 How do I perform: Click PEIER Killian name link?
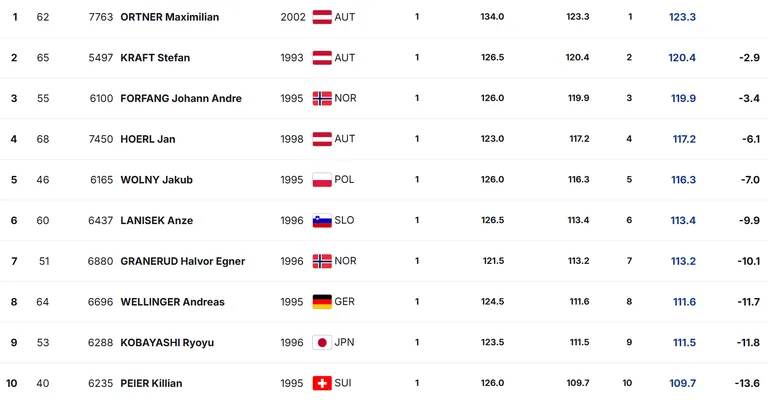click(x=151, y=383)
